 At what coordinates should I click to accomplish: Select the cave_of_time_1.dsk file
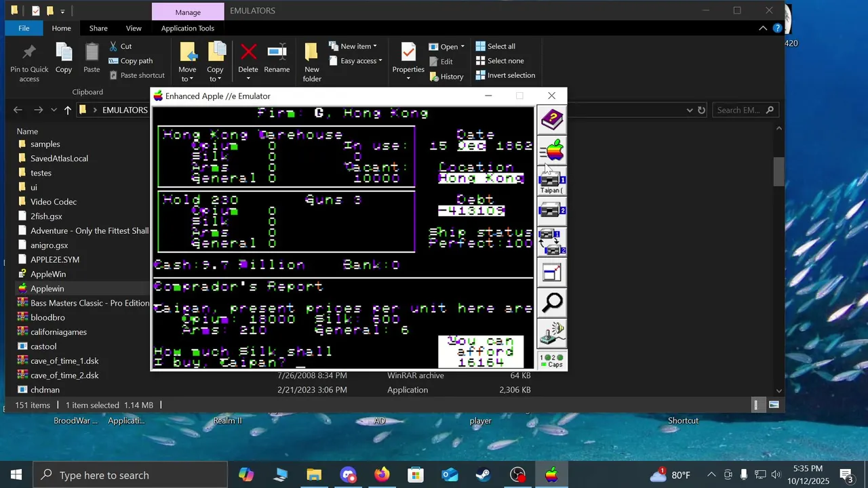[64, 361]
